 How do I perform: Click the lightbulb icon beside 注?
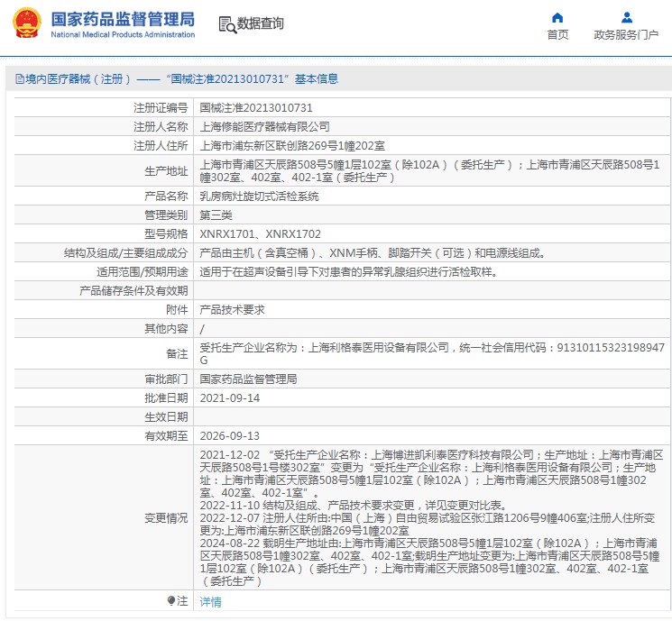coord(171,601)
